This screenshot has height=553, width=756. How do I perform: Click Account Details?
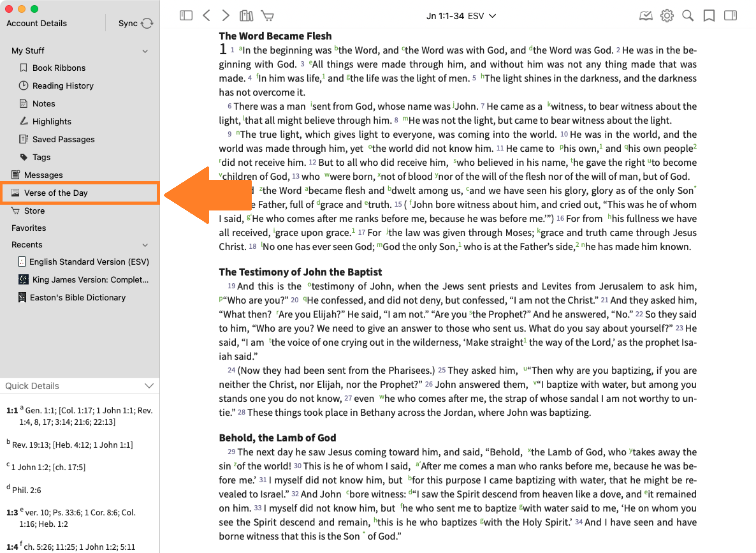[36, 24]
